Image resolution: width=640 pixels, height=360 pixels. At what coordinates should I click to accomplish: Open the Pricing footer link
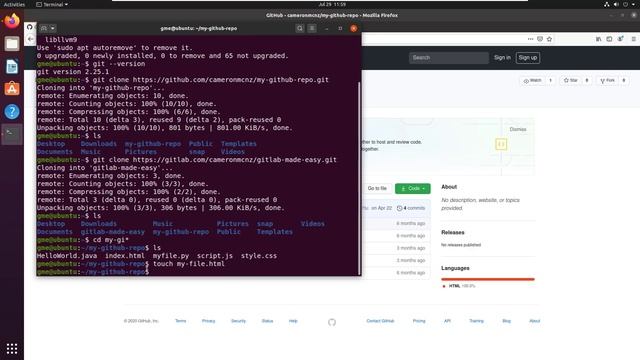click(419, 321)
